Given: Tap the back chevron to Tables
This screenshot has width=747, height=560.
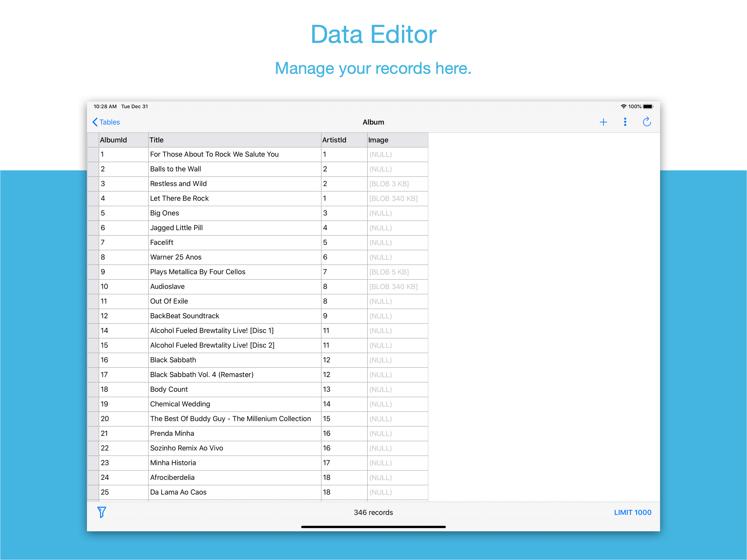Looking at the screenshot, I should coord(95,122).
